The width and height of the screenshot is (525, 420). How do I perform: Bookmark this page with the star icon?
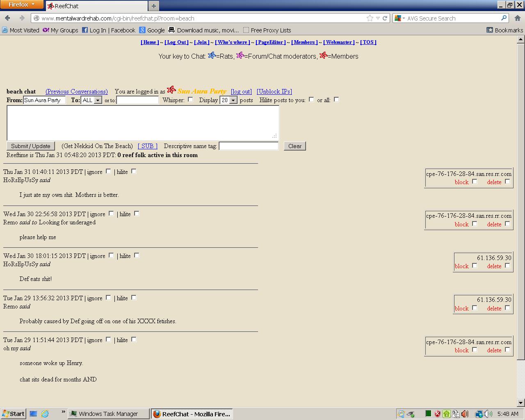tap(370, 18)
